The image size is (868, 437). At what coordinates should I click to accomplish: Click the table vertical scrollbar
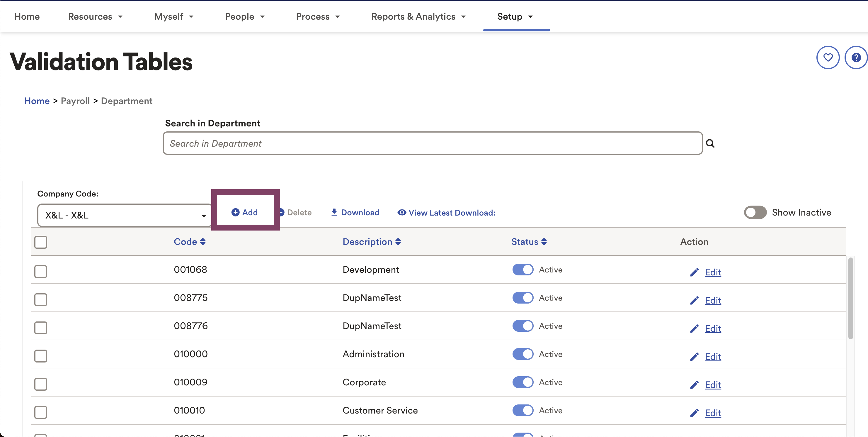[x=850, y=298]
